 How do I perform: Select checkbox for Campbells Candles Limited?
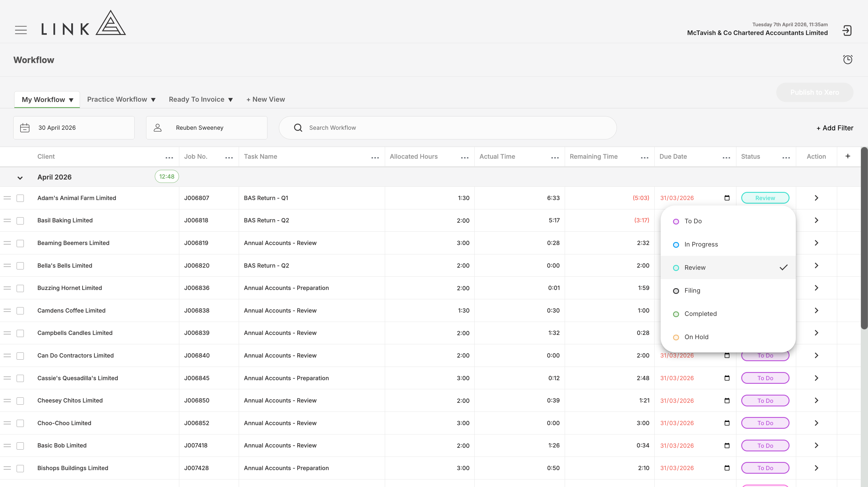click(20, 333)
